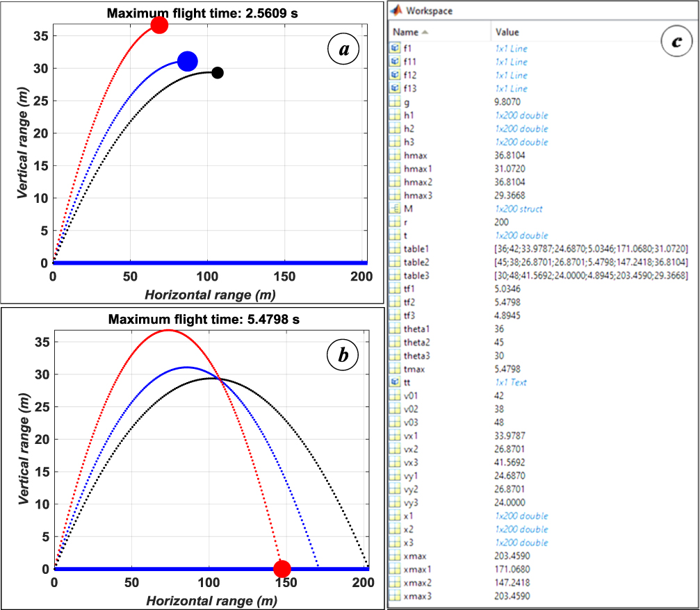The height and width of the screenshot is (610, 700).
Task: Click the 1x1 Text value of tt
Action: [511, 382]
